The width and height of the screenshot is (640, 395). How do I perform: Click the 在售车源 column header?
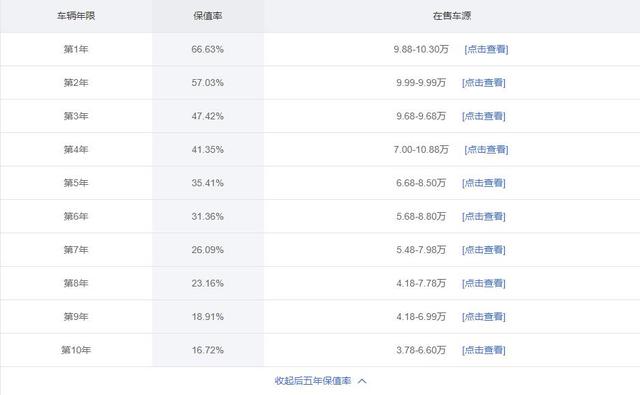point(452,16)
